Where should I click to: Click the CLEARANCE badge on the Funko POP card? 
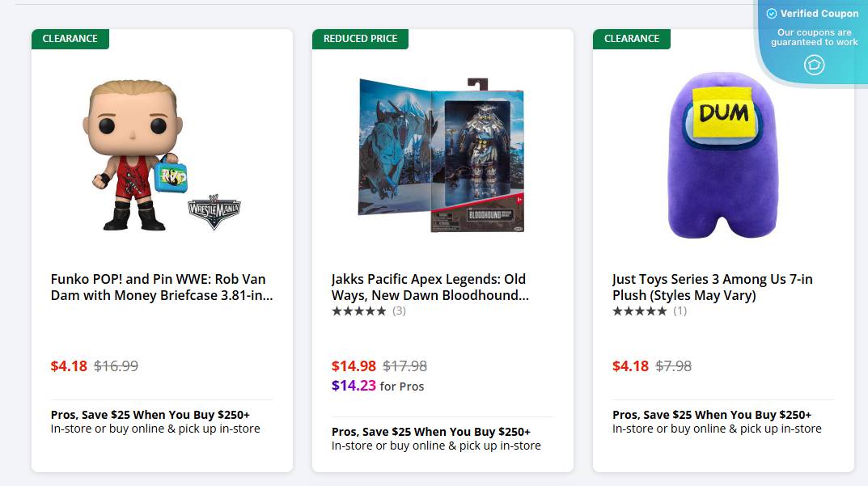tap(70, 38)
